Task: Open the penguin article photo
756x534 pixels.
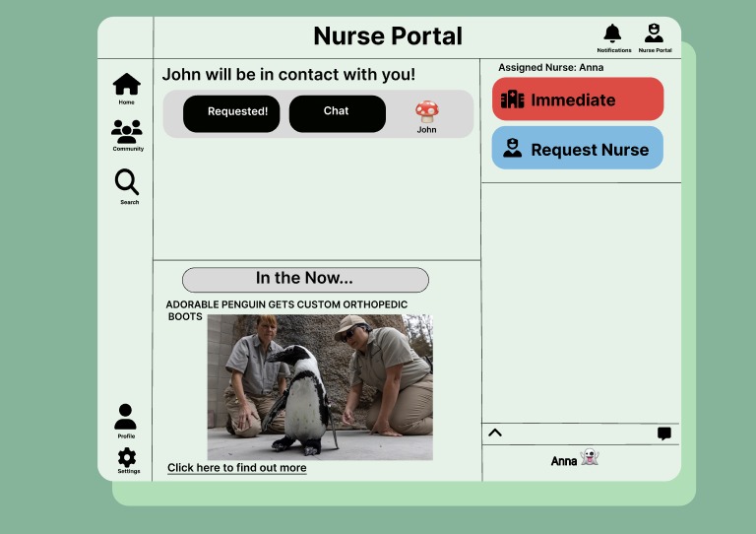Action: tap(320, 387)
